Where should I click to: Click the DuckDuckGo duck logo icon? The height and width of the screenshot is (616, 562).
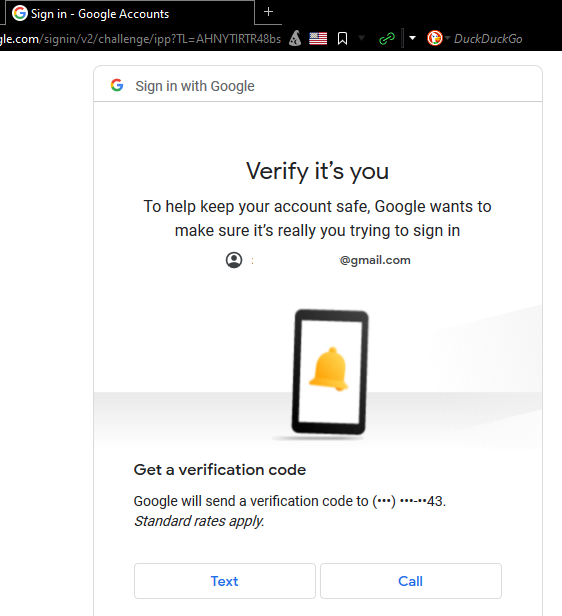(434, 38)
